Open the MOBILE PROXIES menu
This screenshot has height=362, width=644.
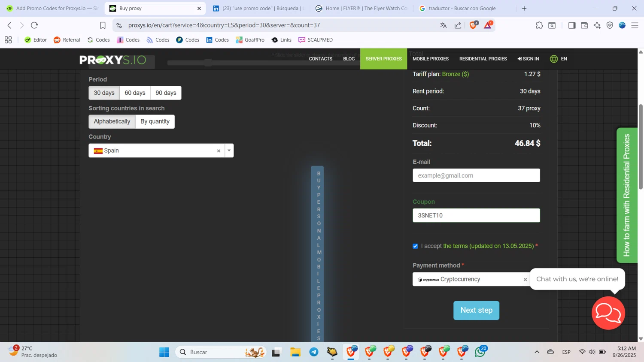pos(431,59)
